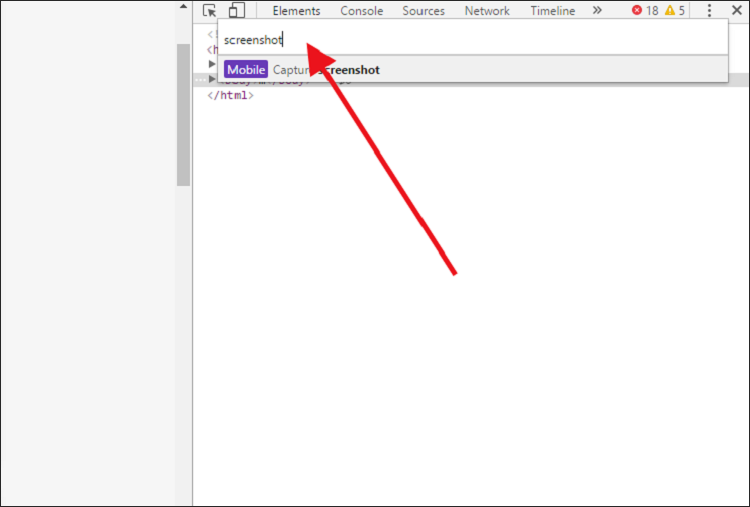Image resolution: width=750 pixels, height=507 pixels.
Task: Click the purple Mobile badge
Action: click(246, 70)
